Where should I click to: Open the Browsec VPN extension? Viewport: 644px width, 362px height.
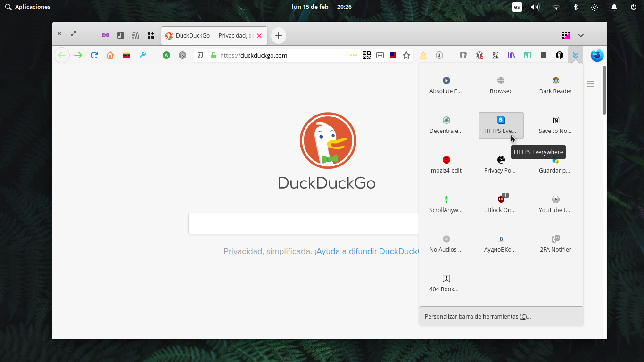tap(501, 86)
